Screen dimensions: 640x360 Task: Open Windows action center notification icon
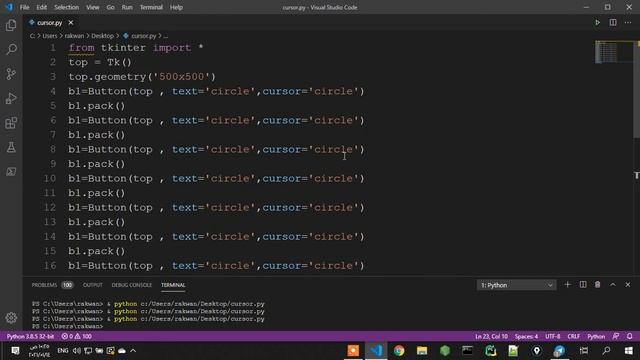click(15, 351)
